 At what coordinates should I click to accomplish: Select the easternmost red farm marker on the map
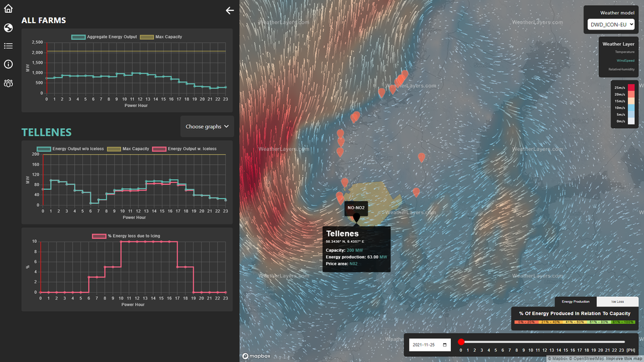(421, 158)
